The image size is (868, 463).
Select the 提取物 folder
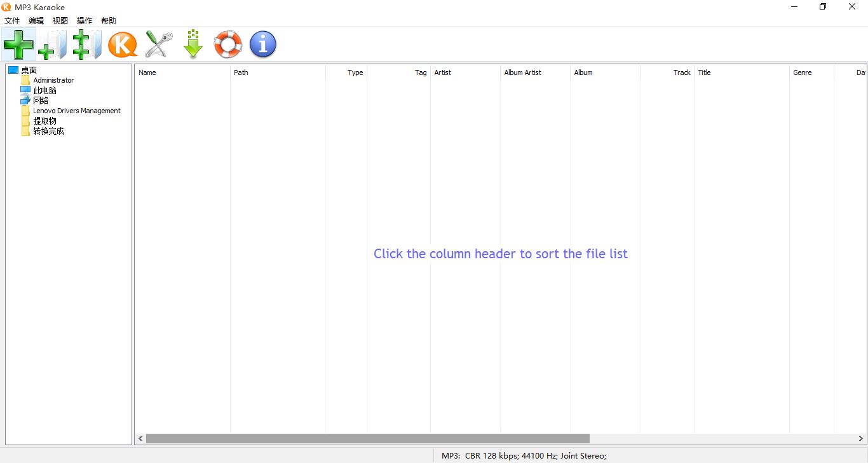tap(45, 121)
